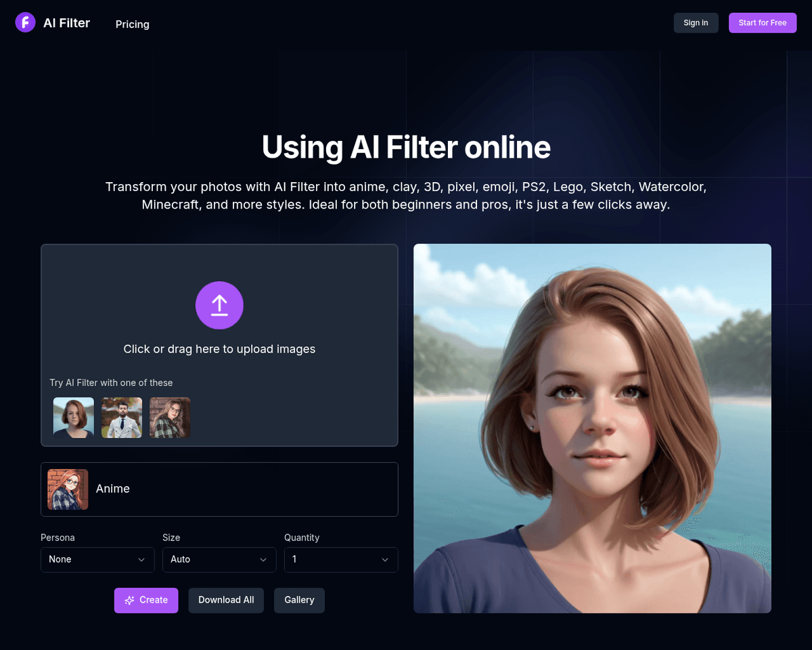812x650 pixels.
Task: Click the upload arrow icon
Action: point(219,305)
